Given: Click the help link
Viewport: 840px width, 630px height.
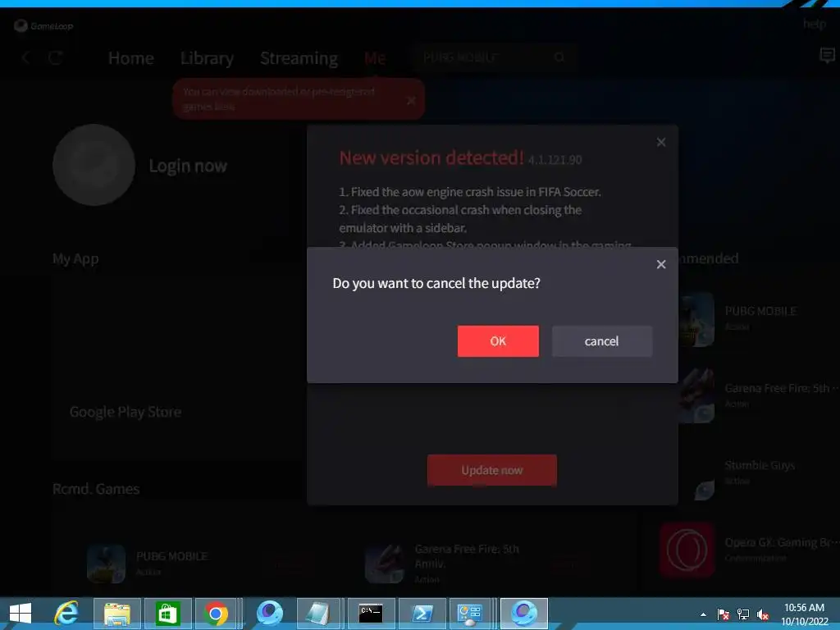Looking at the screenshot, I should click(814, 24).
